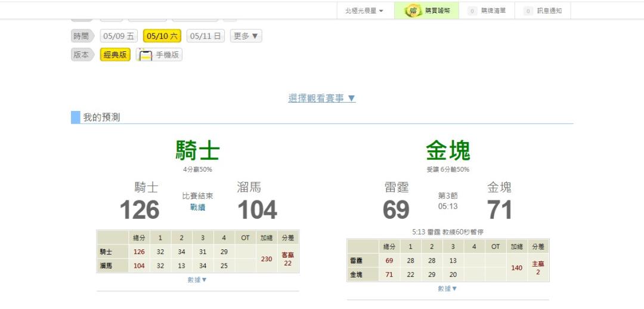The width and height of the screenshot is (644, 309).
Task: Click the green 金塊 prediction heading
Action: [448, 152]
